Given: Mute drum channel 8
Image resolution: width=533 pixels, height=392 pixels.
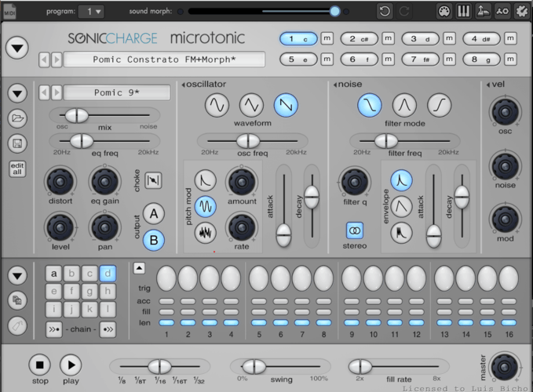Looking at the screenshot, I should pyautogui.click(x=510, y=60).
